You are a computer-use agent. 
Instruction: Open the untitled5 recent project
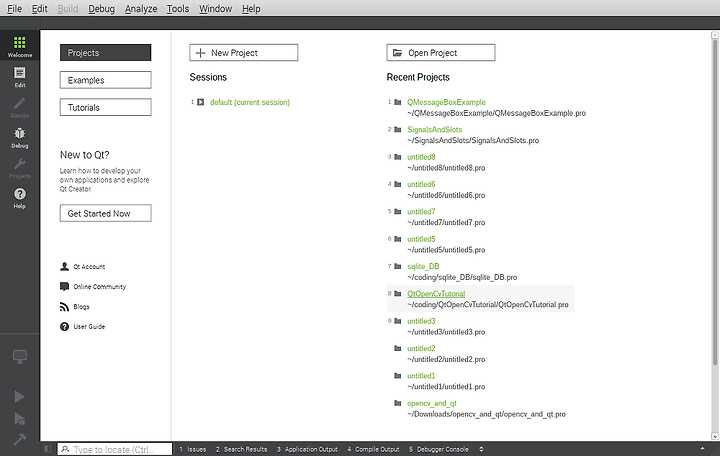tap(421, 239)
